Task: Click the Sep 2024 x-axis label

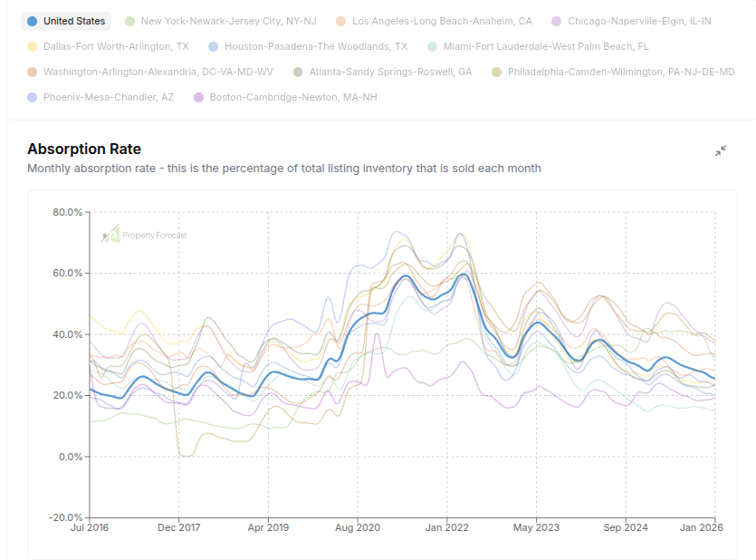Action: (x=626, y=527)
